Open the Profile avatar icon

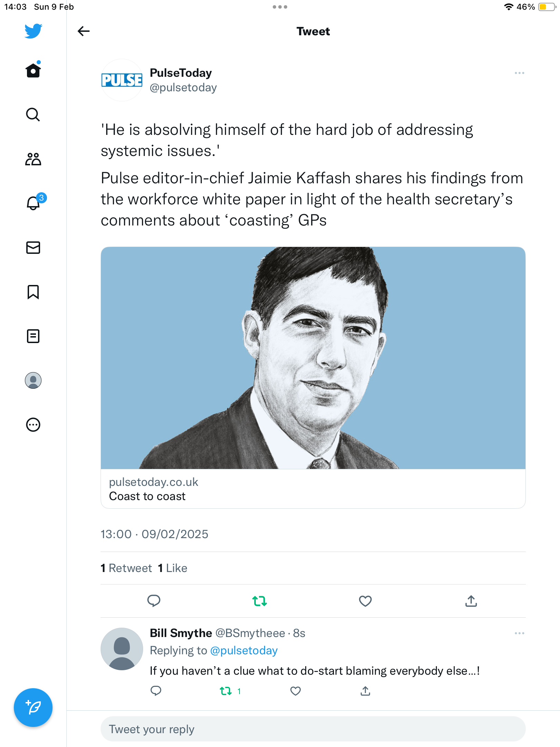click(x=33, y=380)
